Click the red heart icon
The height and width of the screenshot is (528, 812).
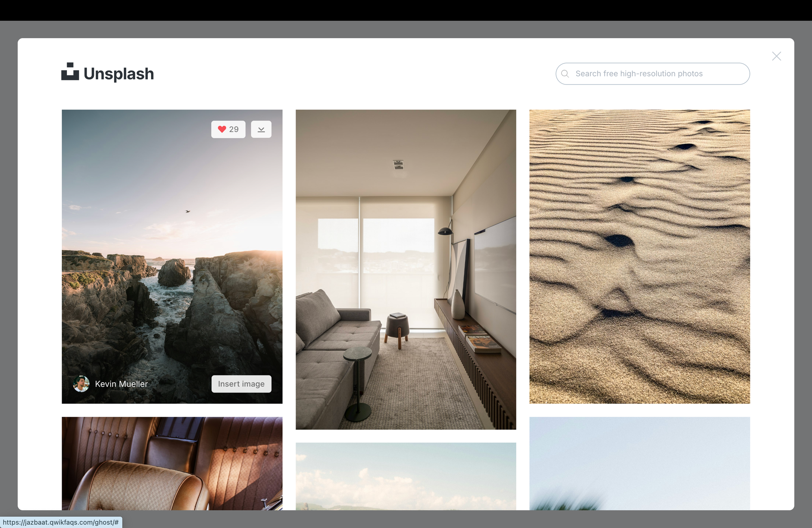[x=222, y=129]
